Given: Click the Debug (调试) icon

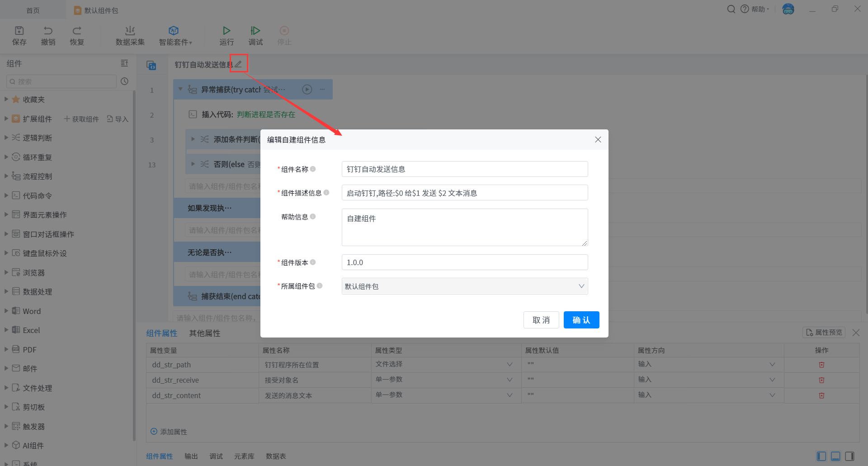Looking at the screenshot, I should coord(255,31).
